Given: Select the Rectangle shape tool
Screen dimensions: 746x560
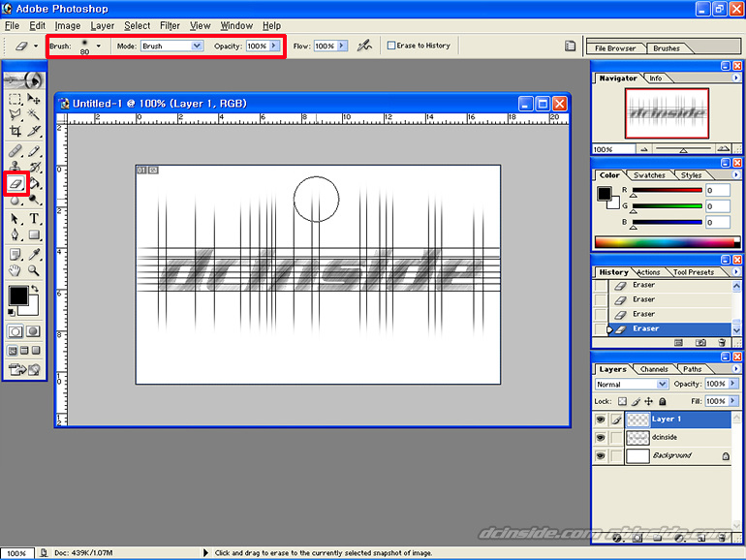Looking at the screenshot, I should [x=34, y=235].
